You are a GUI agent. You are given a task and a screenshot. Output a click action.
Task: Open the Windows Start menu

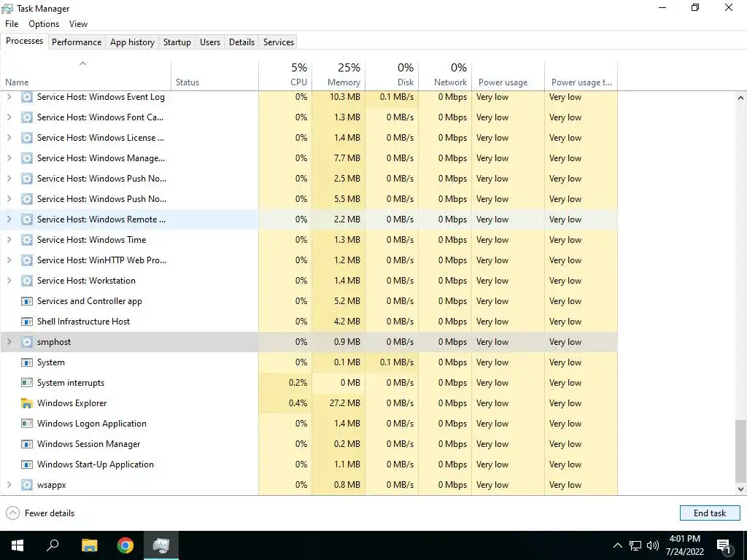click(18, 545)
